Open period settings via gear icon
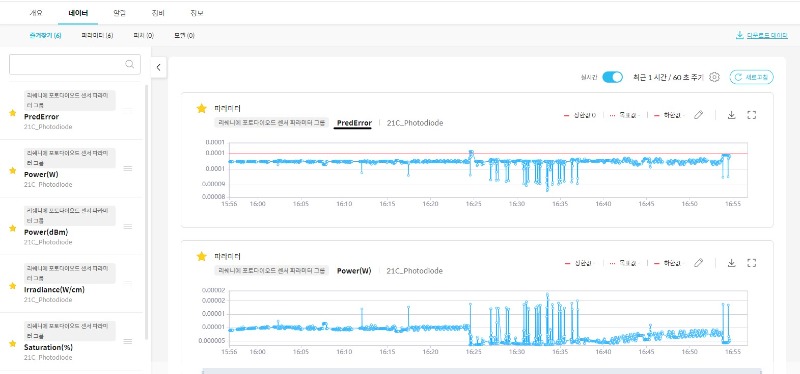 (714, 77)
